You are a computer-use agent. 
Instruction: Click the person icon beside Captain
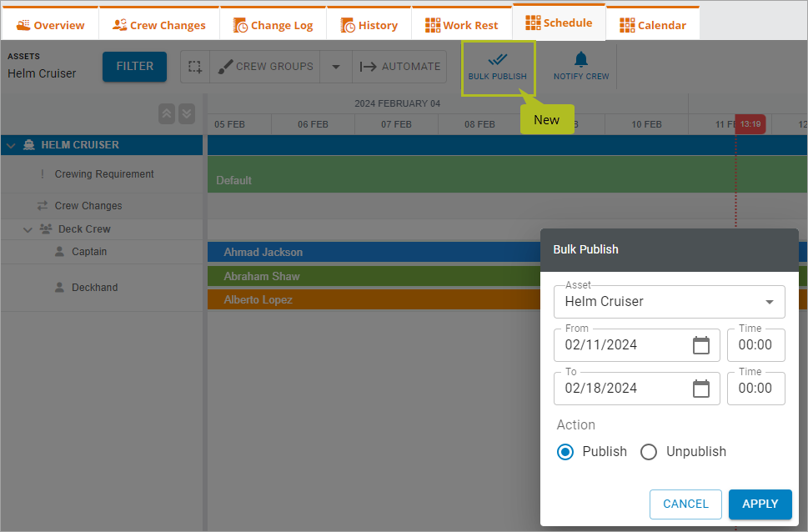[x=60, y=252]
